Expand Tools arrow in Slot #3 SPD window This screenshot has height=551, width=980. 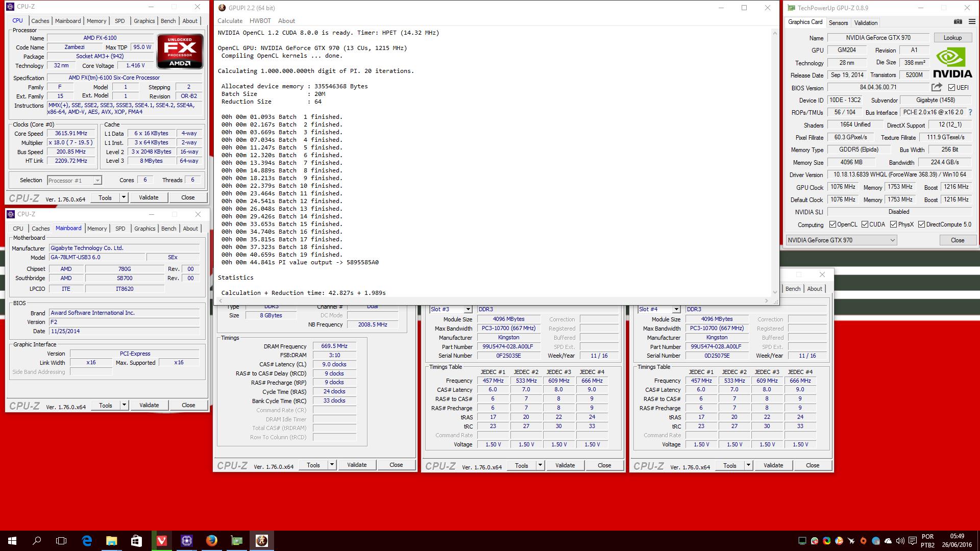point(540,465)
